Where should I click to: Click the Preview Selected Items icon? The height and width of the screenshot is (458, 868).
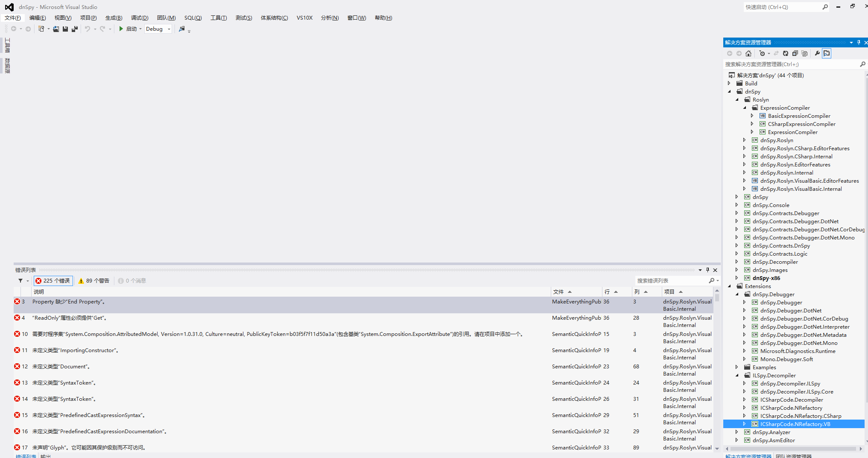tap(827, 53)
